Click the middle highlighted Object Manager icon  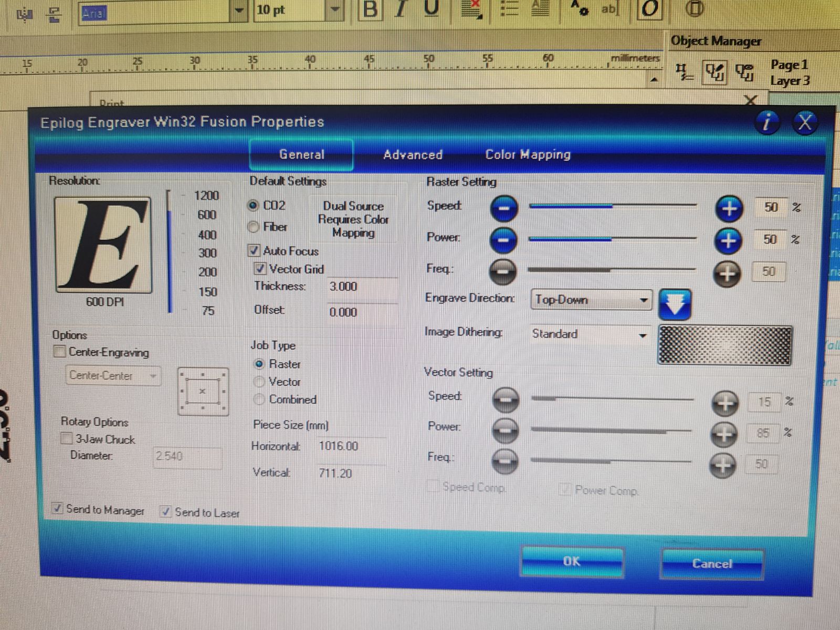coord(715,72)
